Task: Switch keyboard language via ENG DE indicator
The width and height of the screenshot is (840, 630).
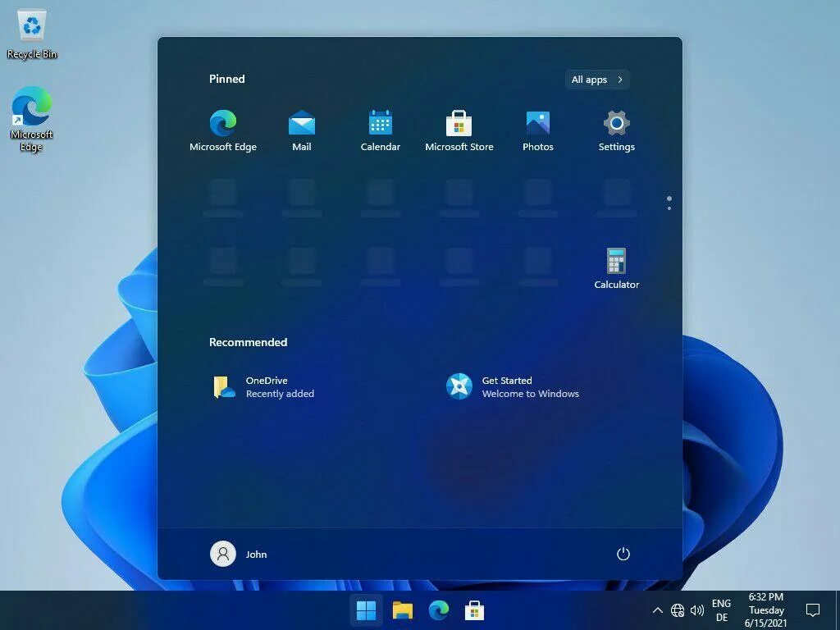Action: pos(721,610)
